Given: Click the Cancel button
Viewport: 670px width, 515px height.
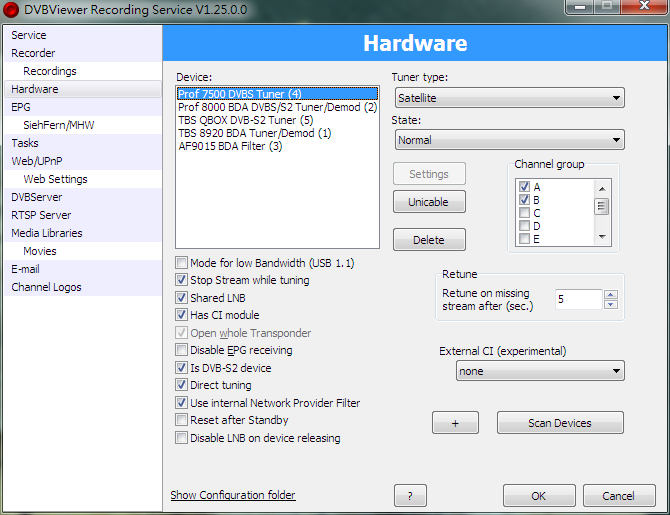Looking at the screenshot, I should click(x=619, y=496).
